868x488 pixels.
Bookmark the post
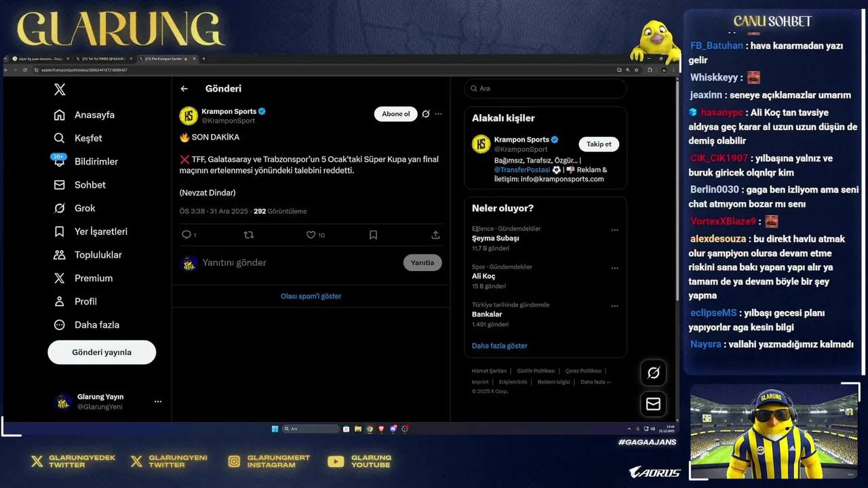pyautogui.click(x=373, y=235)
